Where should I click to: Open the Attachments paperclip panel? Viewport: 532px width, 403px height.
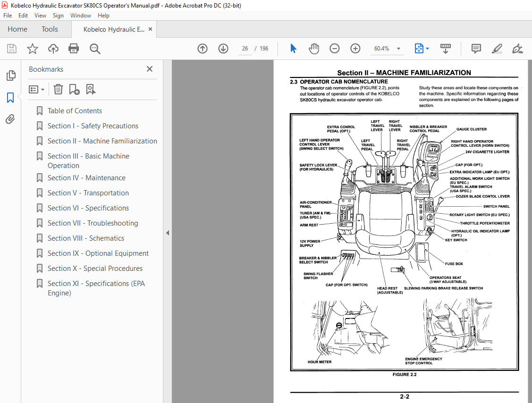(10, 119)
